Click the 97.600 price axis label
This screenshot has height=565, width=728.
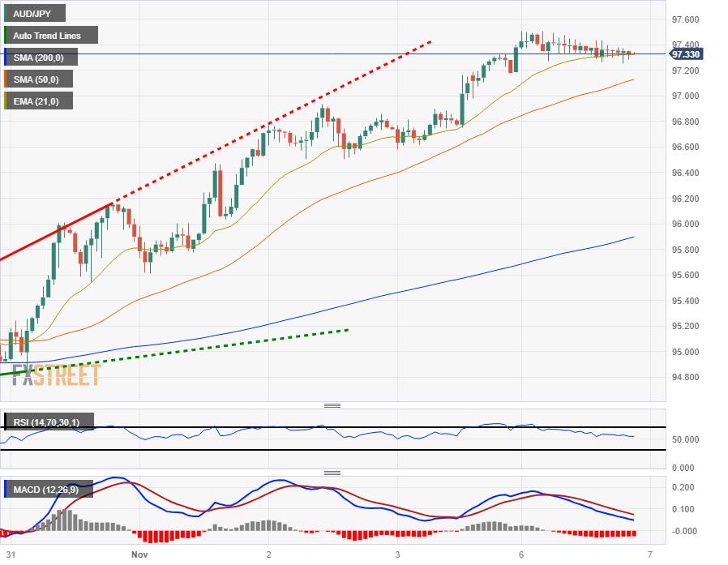(x=685, y=19)
